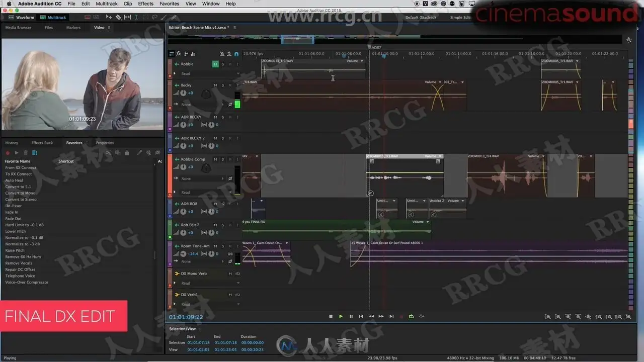644x362 pixels.
Task: Adjust the ADR ROB pan knob
Action: (x=211, y=212)
